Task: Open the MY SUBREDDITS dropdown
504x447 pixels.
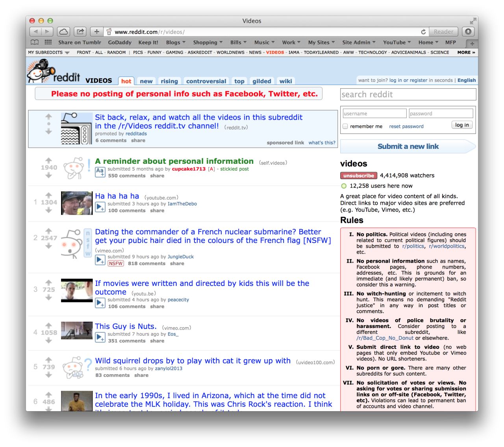Action: click(49, 52)
